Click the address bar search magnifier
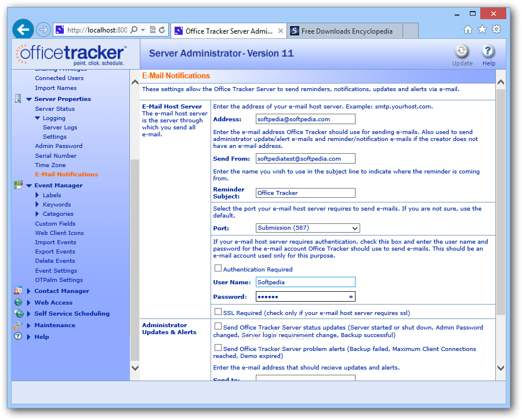Image resolution: width=522 pixels, height=420 pixels. click(x=133, y=30)
